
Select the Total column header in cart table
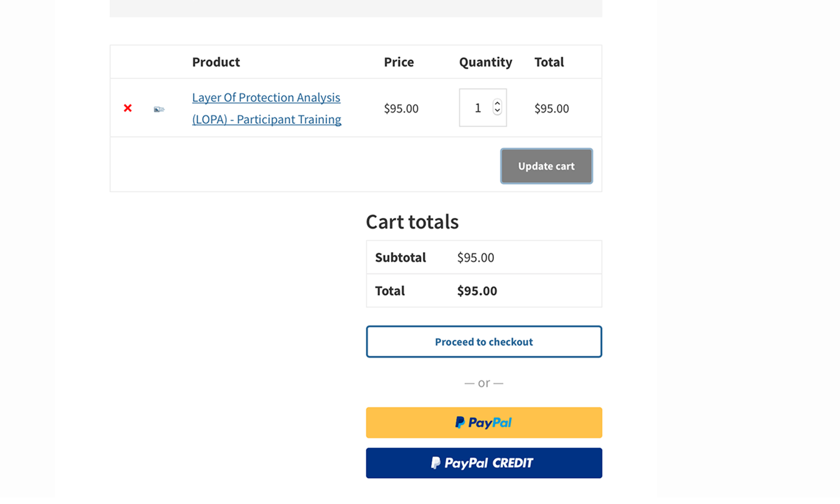549,62
